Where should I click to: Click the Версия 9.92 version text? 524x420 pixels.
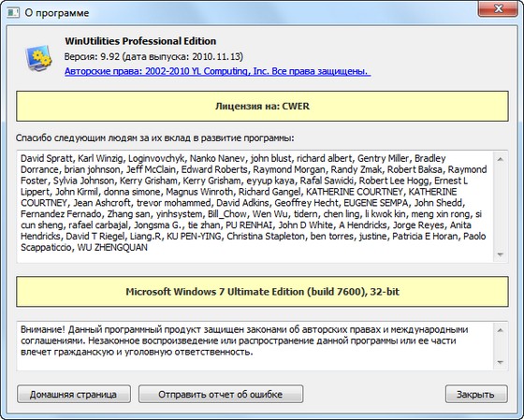point(153,56)
